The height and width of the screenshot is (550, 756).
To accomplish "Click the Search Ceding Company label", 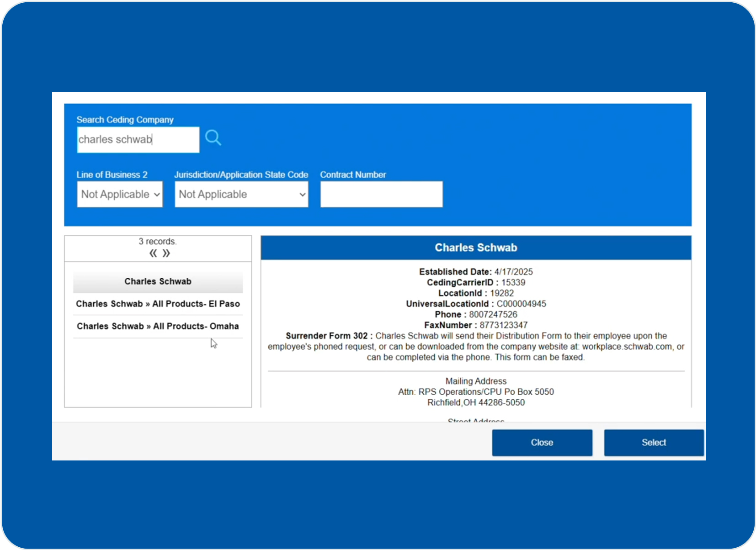I will click(125, 120).
